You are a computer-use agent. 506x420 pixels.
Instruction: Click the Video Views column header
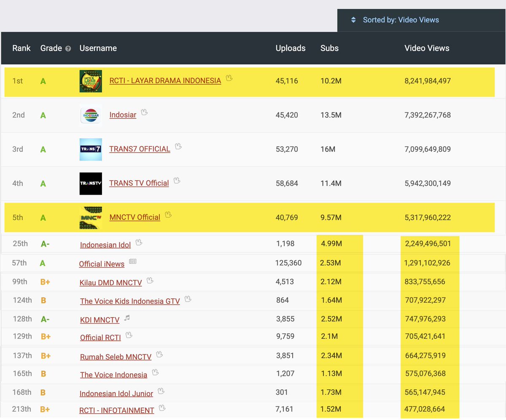427,48
